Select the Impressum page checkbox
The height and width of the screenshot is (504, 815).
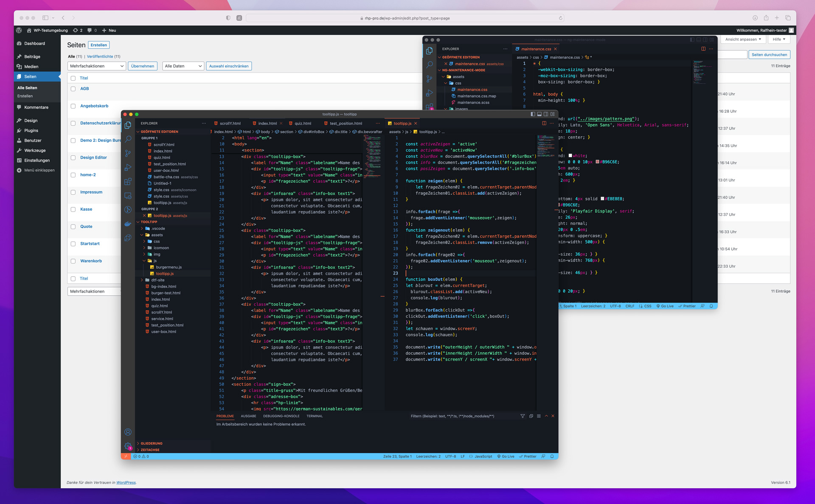[x=73, y=192]
